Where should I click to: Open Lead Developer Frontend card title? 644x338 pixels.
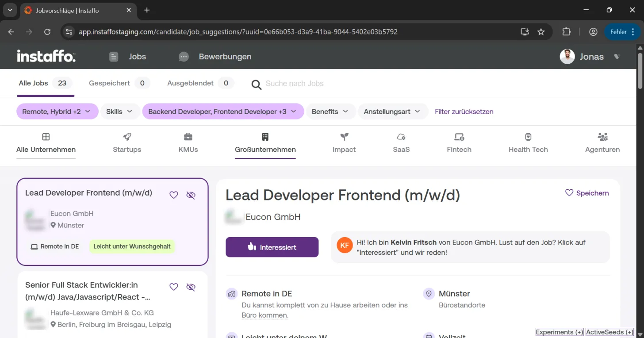pos(88,193)
